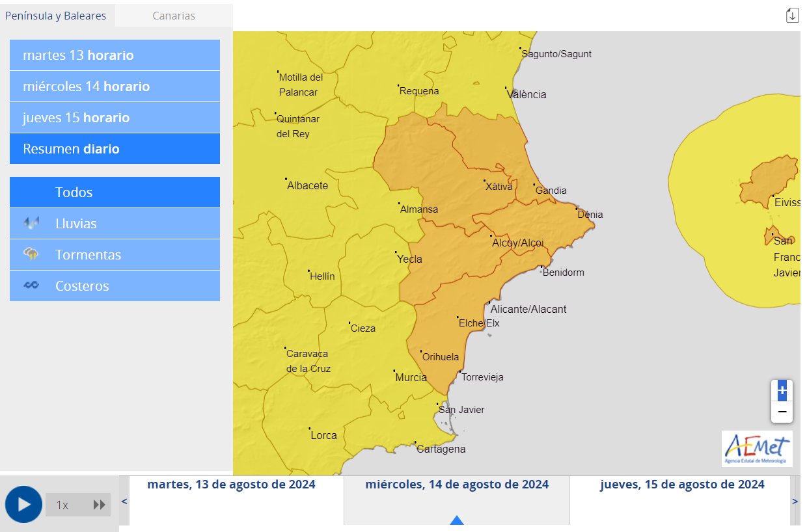The height and width of the screenshot is (532, 807).
Task: Switch to the Canarias tab
Action: click(x=174, y=16)
